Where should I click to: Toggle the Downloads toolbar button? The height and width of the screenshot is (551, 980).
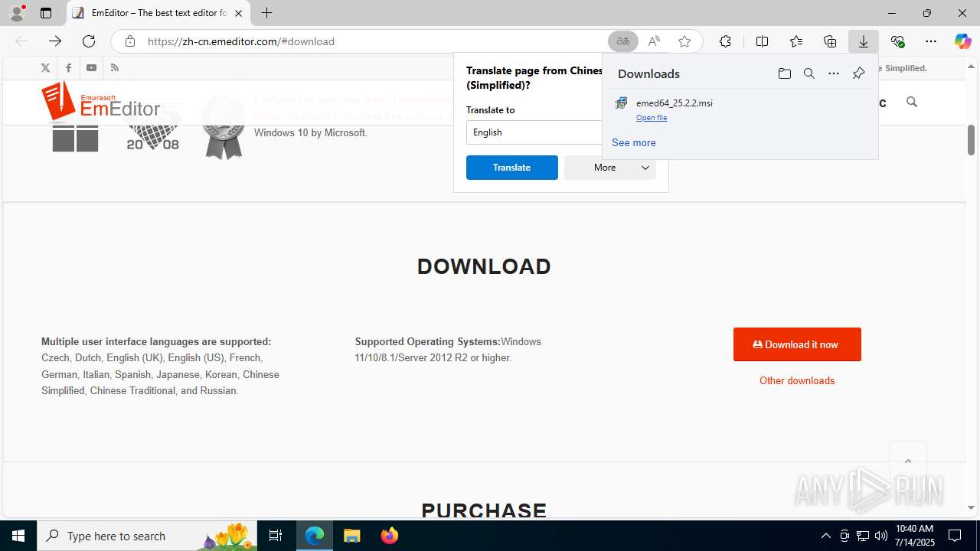pyautogui.click(x=864, y=41)
